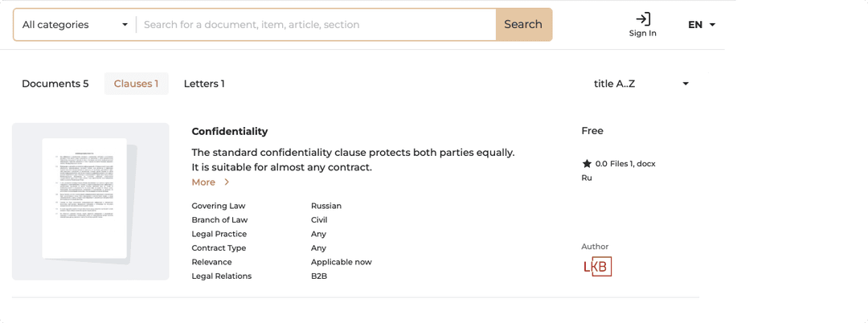Click the Free price label
868x323 pixels.
pos(592,131)
